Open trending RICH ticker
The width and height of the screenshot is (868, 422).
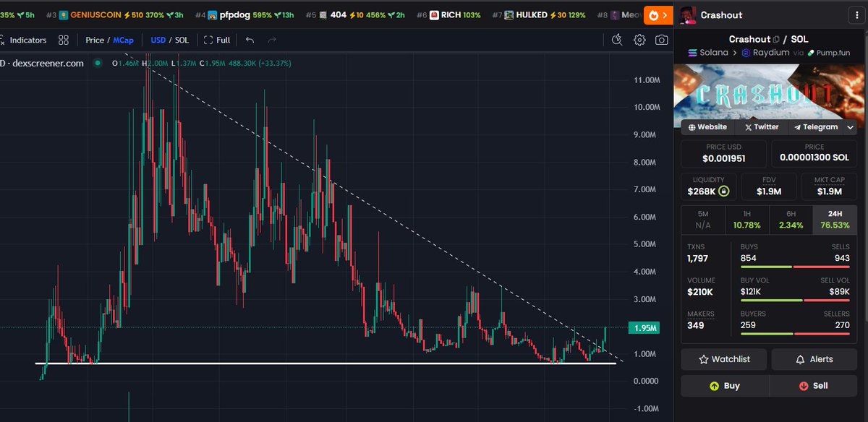point(448,15)
